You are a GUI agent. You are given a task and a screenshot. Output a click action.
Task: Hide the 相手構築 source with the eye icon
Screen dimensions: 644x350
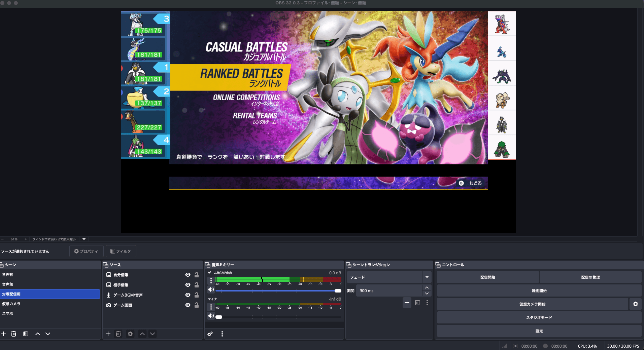pyautogui.click(x=188, y=285)
